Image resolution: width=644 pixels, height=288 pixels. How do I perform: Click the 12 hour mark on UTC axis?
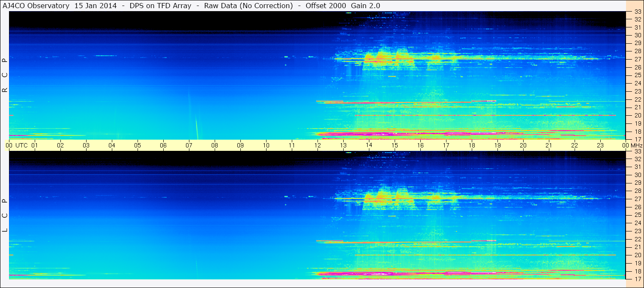coord(318,145)
